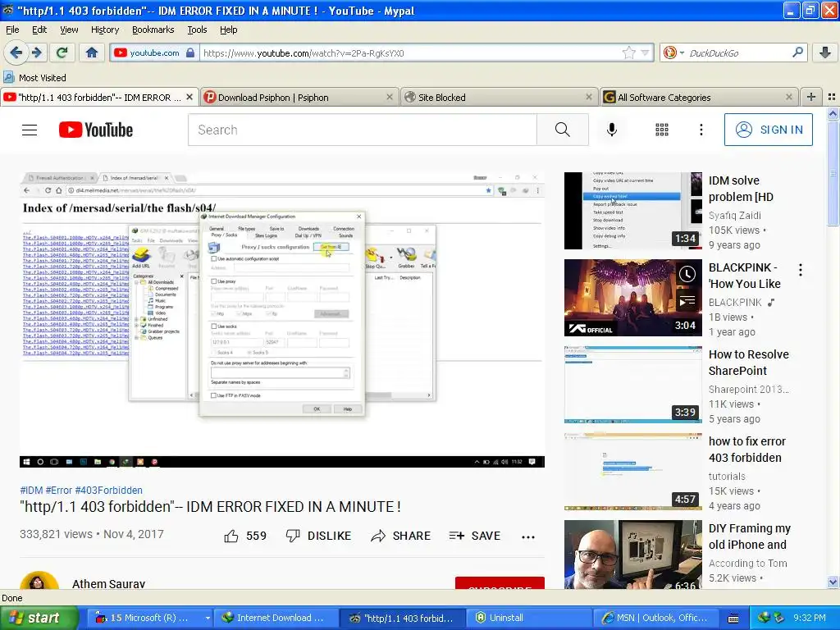Bookmark this page with the star icon
The width and height of the screenshot is (840, 630).
coord(628,52)
